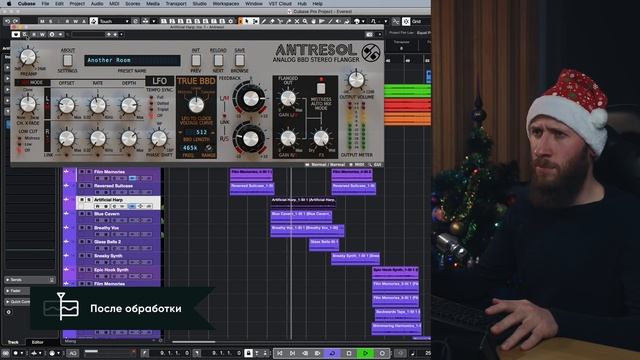
Task: Open the VST Cloud menu
Action: pyautogui.click(x=280, y=3)
